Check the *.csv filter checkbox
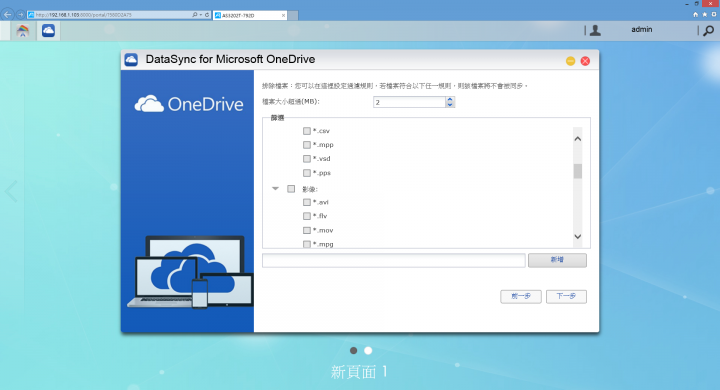 point(307,131)
